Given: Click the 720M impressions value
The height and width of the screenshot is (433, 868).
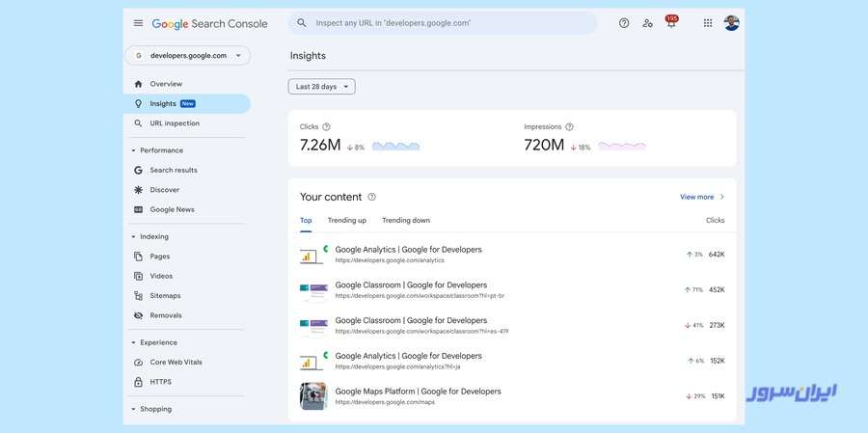Looking at the screenshot, I should tap(544, 145).
